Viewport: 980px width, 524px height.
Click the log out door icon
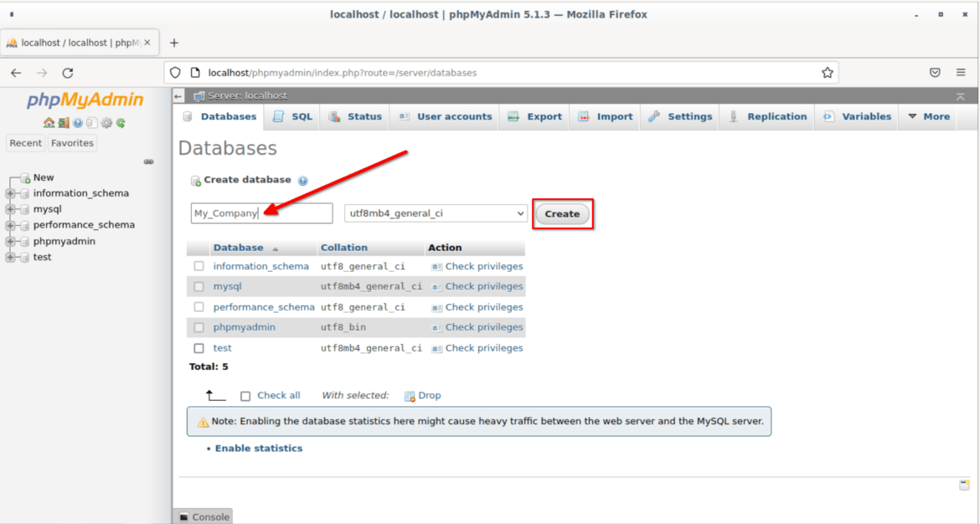click(x=63, y=123)
